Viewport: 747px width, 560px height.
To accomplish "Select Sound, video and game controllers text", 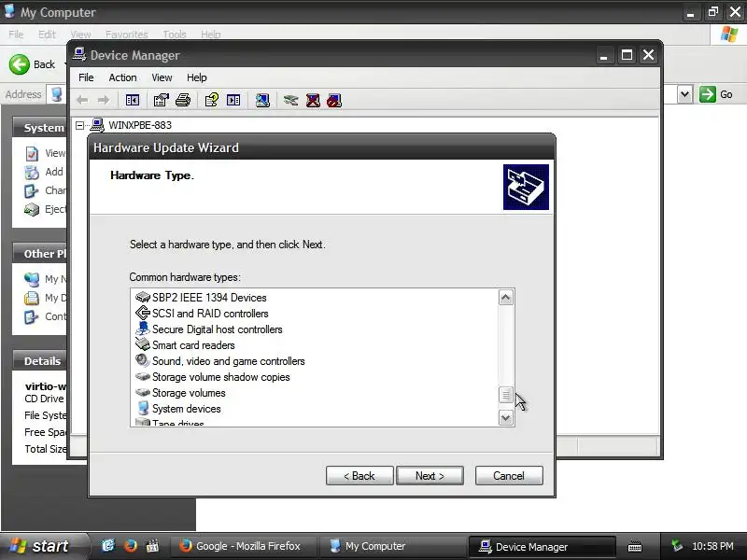I will [x=228, y=361].
